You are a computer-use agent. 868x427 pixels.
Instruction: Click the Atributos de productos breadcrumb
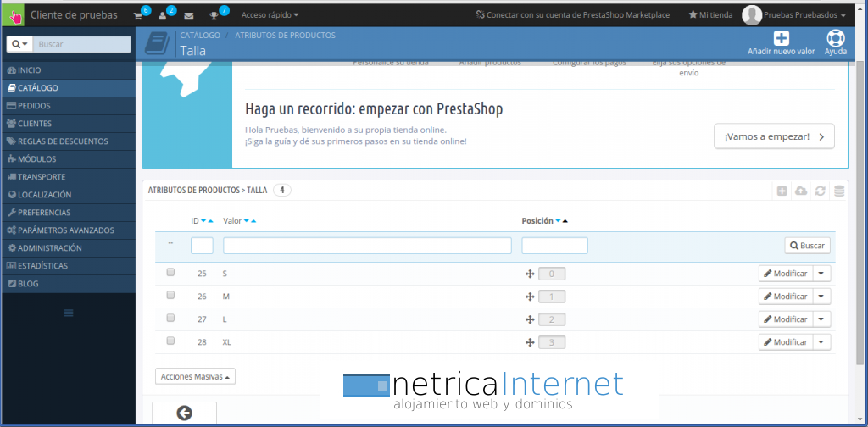(285, 35)
